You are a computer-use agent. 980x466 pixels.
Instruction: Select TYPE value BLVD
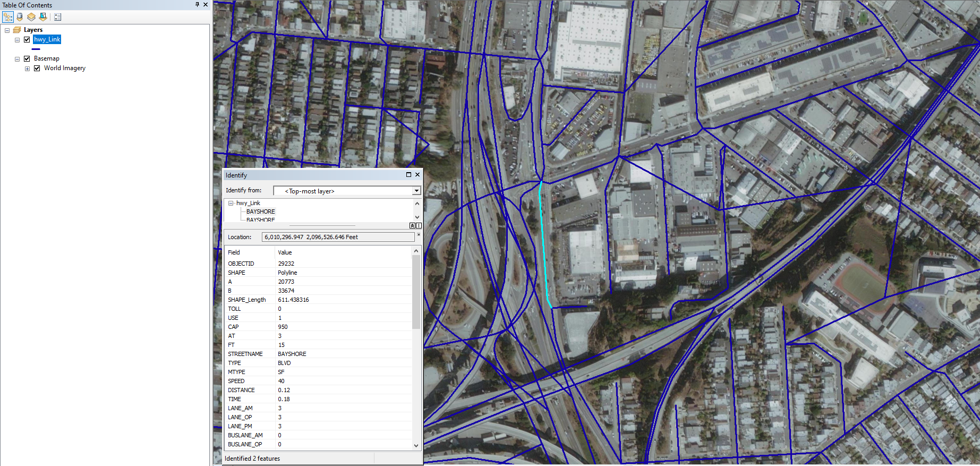click(284, 363)
